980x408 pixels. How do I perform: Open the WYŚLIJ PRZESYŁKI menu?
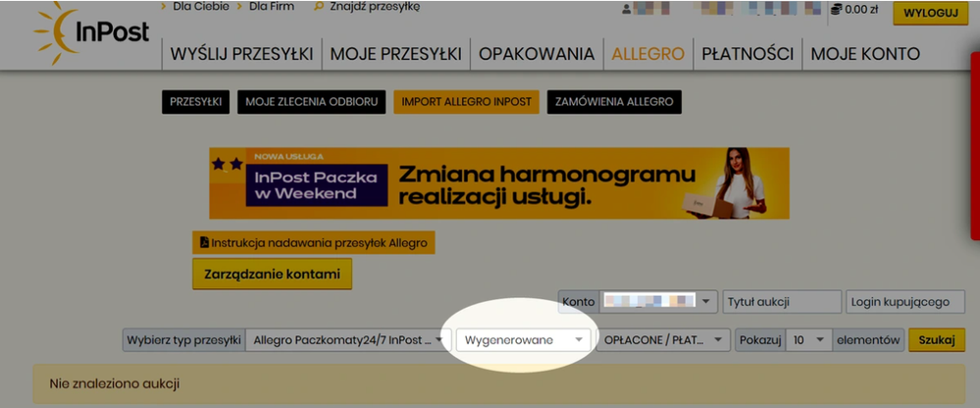coord(242,54)
